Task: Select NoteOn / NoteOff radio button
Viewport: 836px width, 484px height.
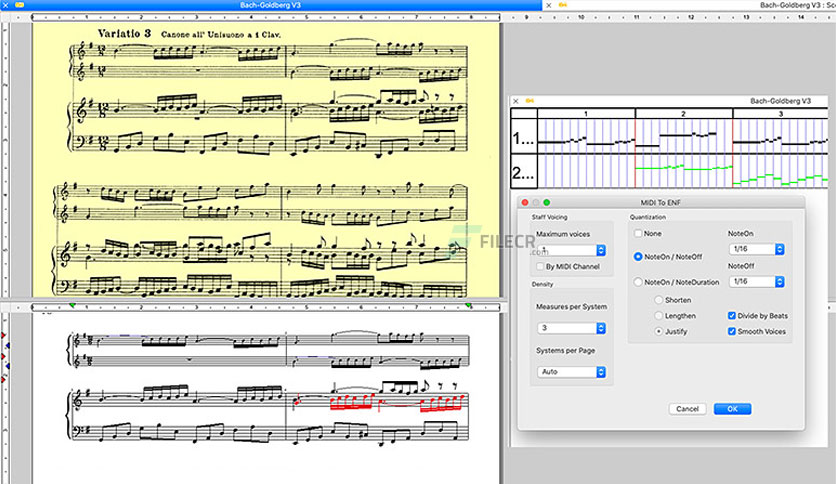Action: (638, 256)
